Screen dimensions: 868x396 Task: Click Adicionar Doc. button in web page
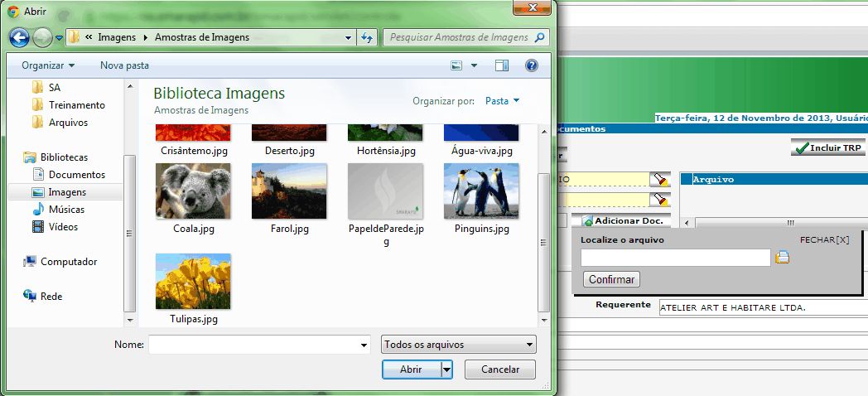[x=622, y=221]
